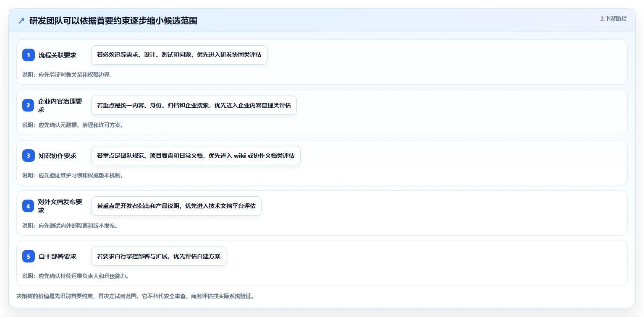Select the number 1 step badge
The width and height of the screenshot is (644, 317).
29,55
